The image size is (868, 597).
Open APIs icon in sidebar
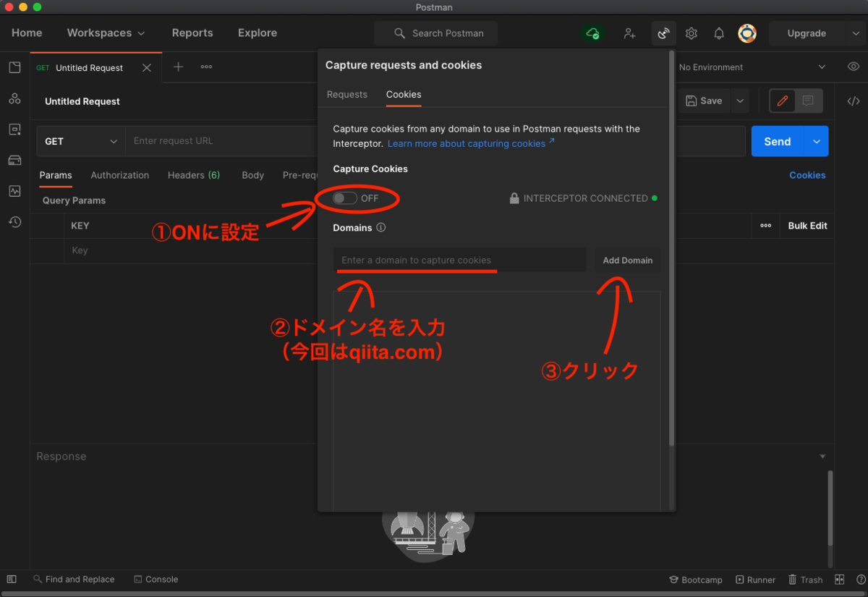tap(14, 99)
